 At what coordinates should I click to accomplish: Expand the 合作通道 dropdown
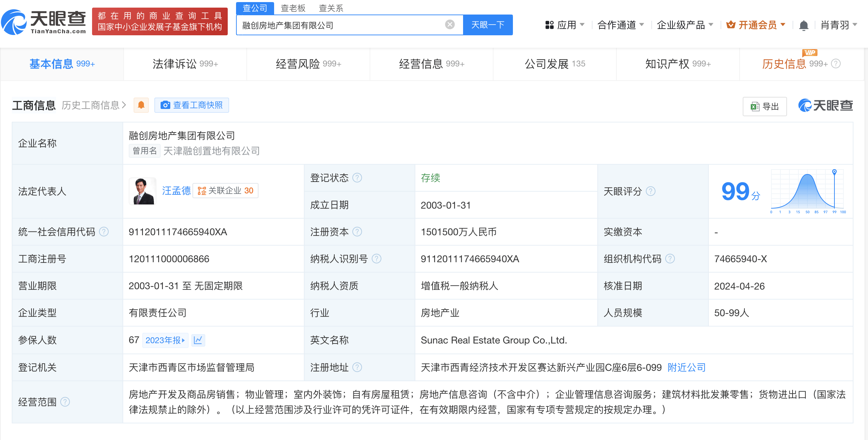click(642, 25)
